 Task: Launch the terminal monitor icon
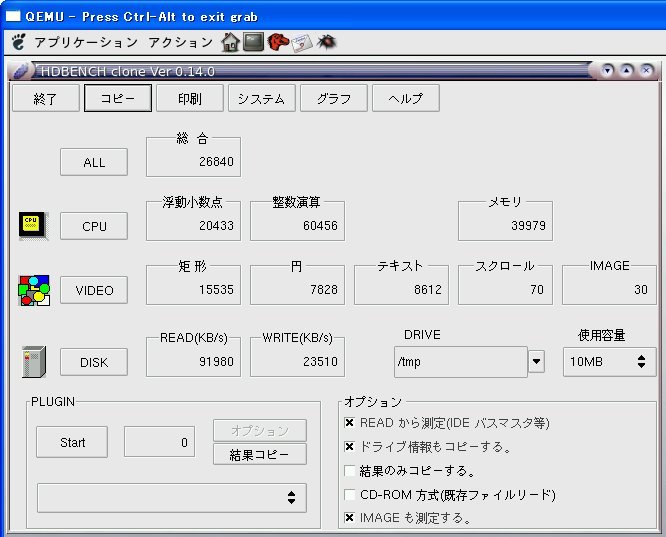click(x=254, y=42)
